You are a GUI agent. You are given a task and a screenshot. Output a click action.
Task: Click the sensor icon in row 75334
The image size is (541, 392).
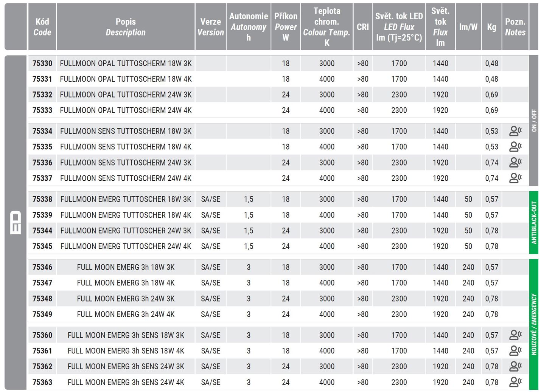click(515, 131)
